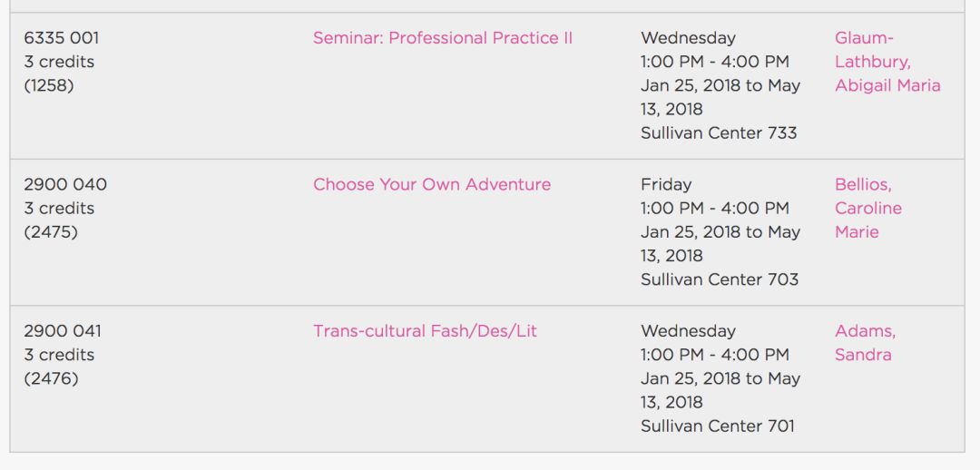The width and height of the screenshot is (980, 470).
Task: Click the Sullivan Center 703 location text
Action: pyautogui.click(x=720, y=279)
